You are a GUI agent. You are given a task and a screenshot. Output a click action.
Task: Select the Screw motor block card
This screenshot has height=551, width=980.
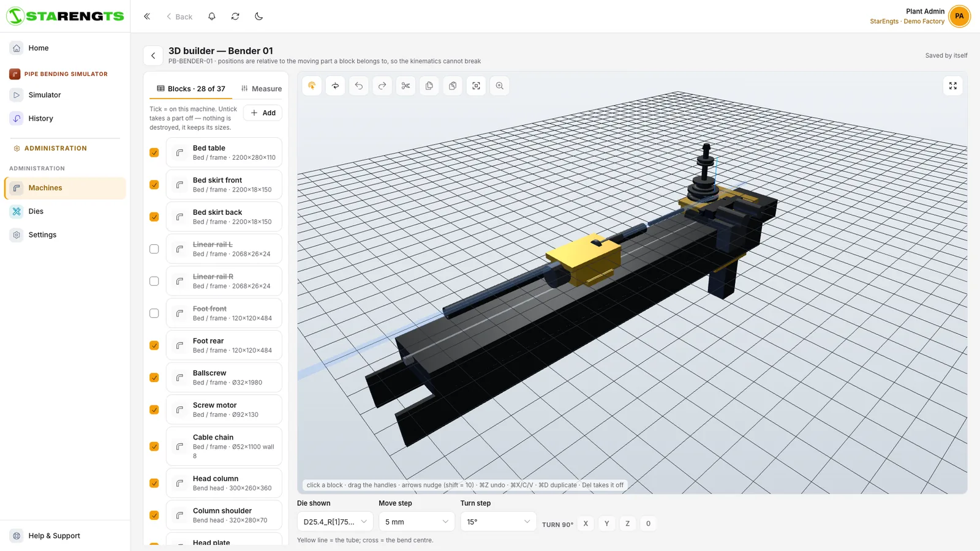tap(224, 410)
